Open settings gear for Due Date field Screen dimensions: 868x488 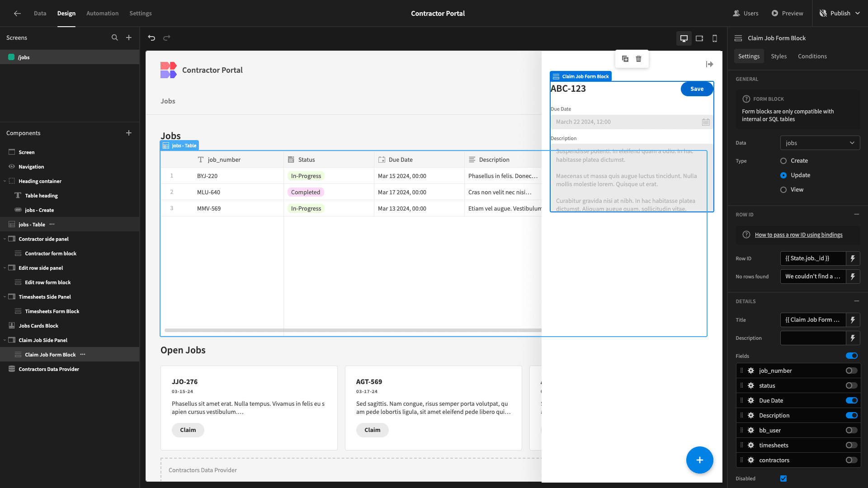[x=751, y=400]
